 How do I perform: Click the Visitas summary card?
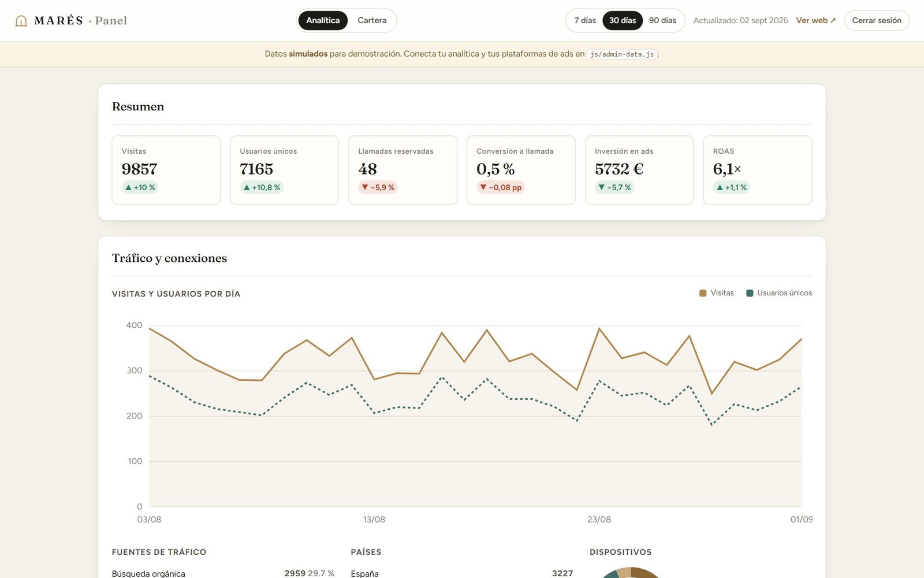click(x=166, y=170)
